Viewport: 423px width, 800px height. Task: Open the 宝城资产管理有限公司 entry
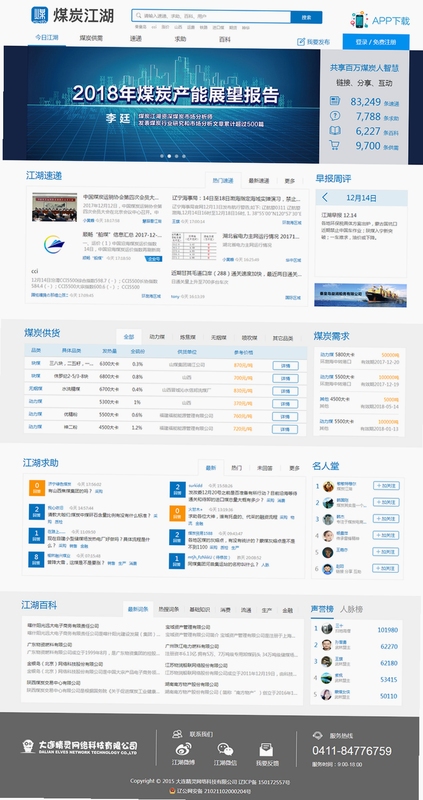pyautogui.click(x=188, y=626)
